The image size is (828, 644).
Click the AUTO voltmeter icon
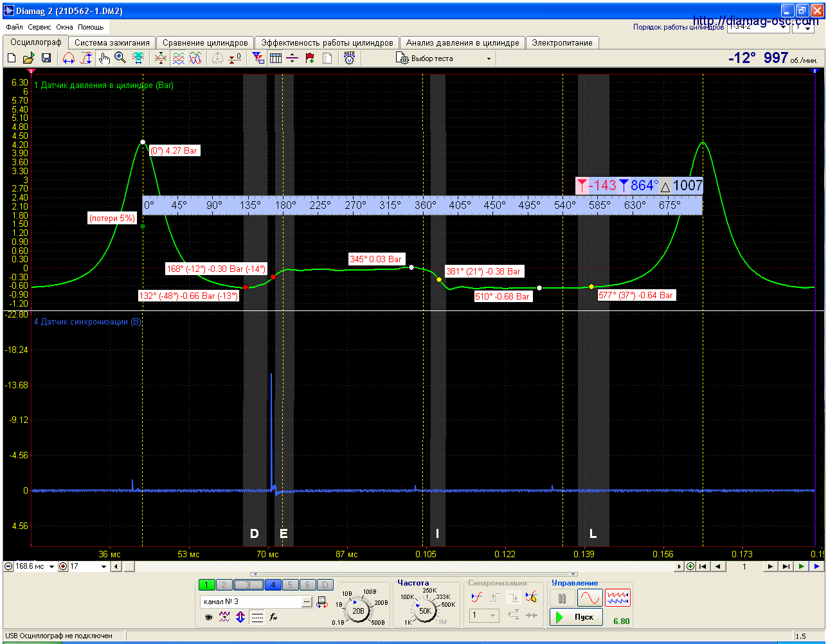point(349,58)
